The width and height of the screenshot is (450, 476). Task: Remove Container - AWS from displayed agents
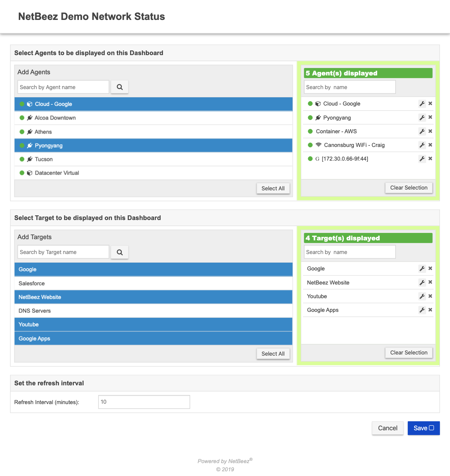pos(430,131)
